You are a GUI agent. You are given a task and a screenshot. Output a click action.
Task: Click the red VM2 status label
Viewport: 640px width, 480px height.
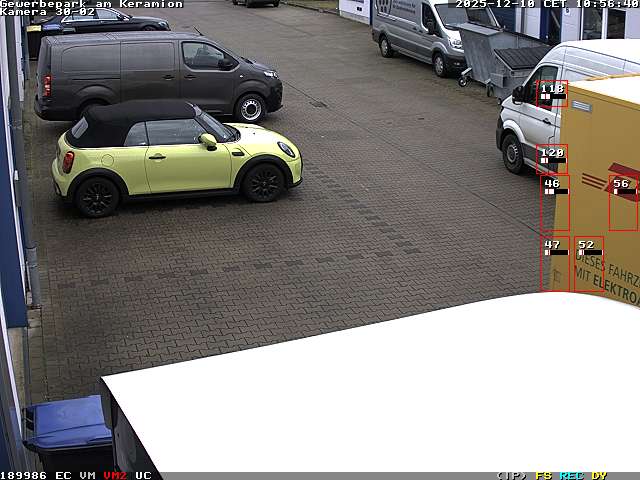[115, 475]
